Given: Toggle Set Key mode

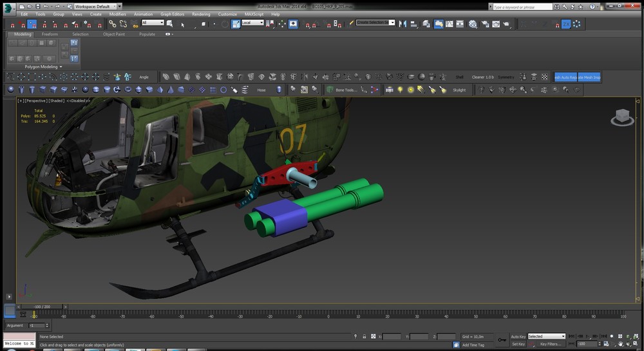Looking at the screenshot, I should pyautogui.click(x=518, y=344).
